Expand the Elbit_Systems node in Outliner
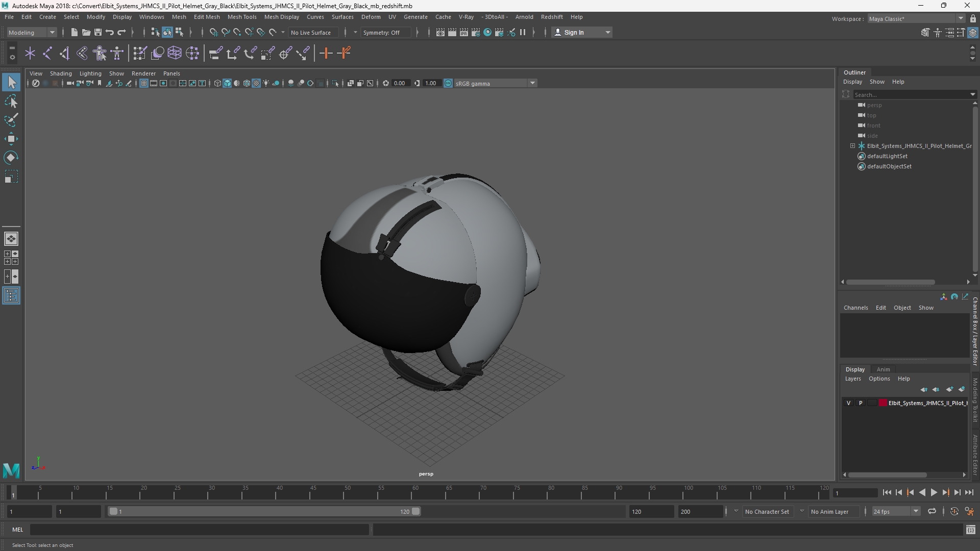980x551 pixels. coord(852,146)
